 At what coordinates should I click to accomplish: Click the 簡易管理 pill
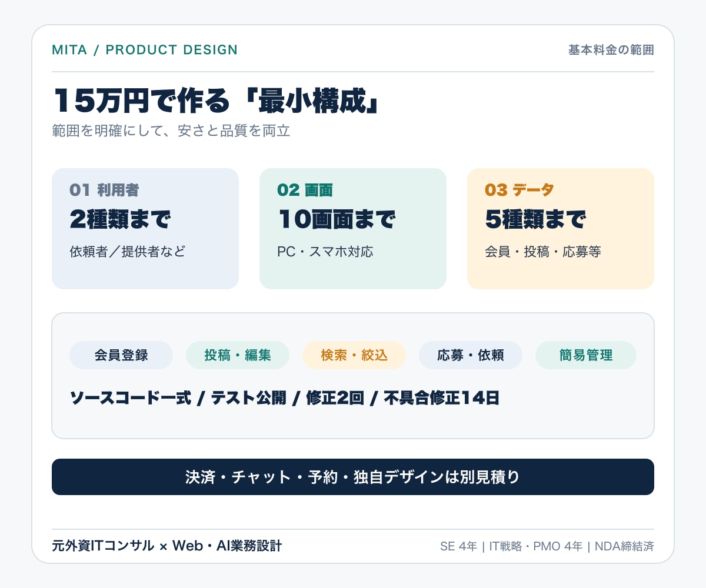(x=586, y=355)
